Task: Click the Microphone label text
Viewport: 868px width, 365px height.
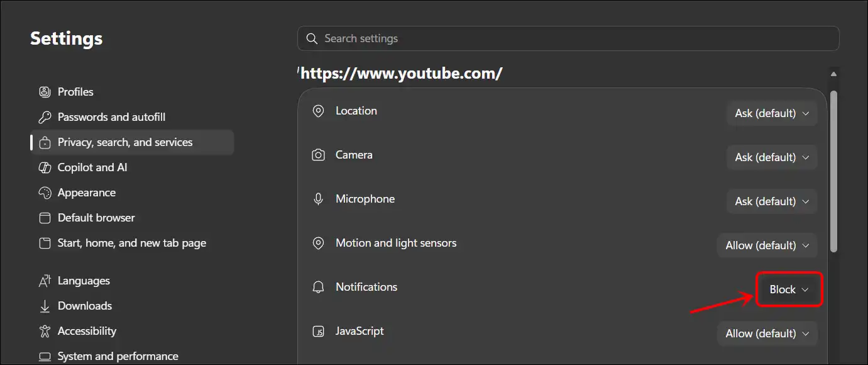Action: pos(365,199)
